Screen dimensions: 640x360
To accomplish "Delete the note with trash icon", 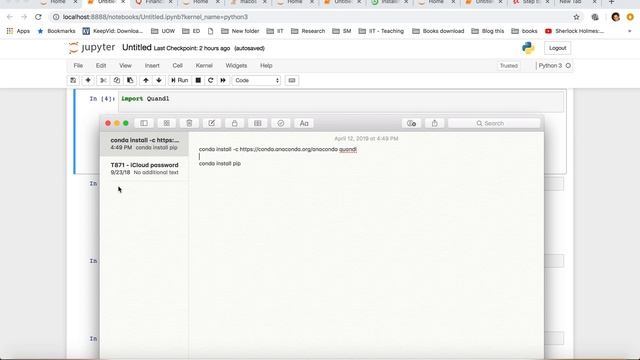I will coord(189,123).
